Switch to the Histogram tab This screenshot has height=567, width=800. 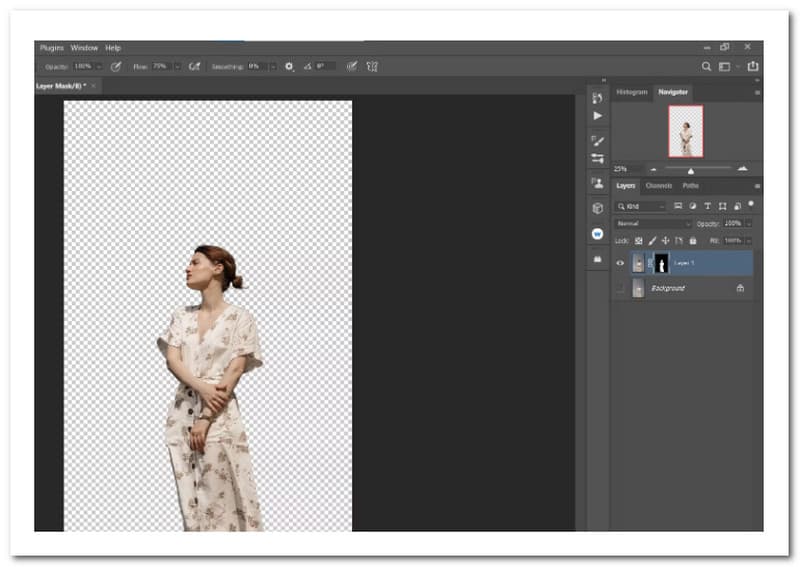click(x=632, y=92)
